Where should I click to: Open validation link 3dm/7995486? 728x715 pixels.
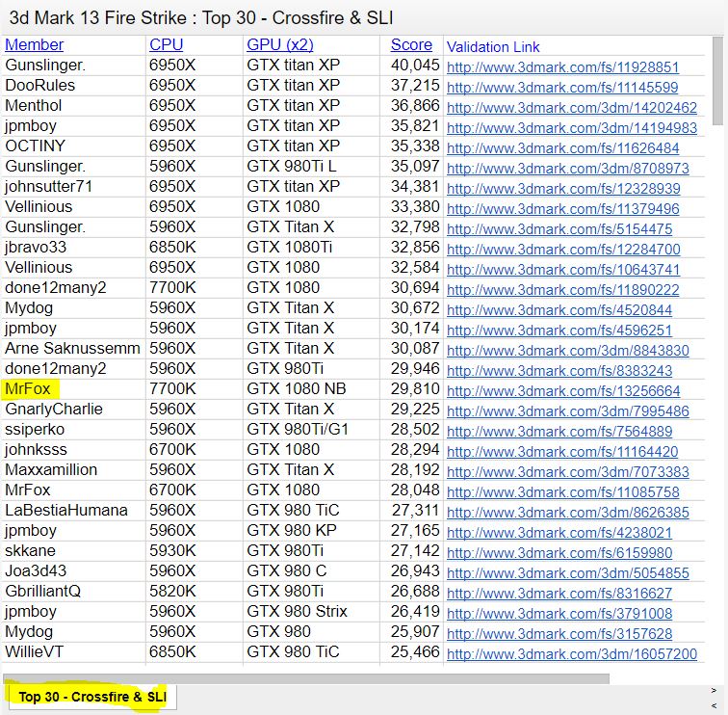pos(567,411)
